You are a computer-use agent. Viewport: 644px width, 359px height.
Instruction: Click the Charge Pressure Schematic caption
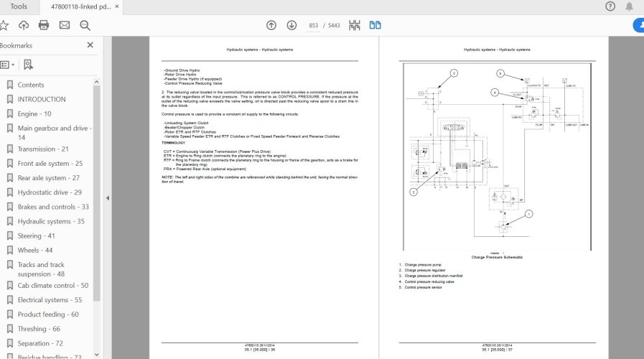(497, 257)
